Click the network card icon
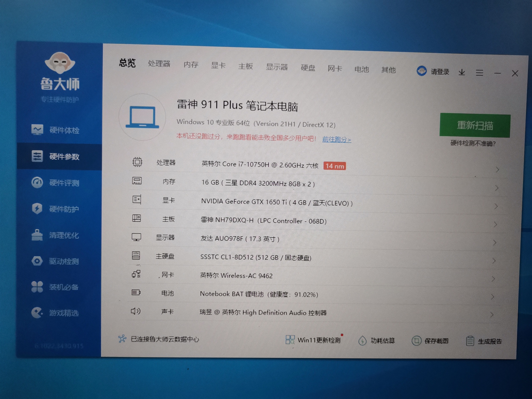 pos(136,274)
